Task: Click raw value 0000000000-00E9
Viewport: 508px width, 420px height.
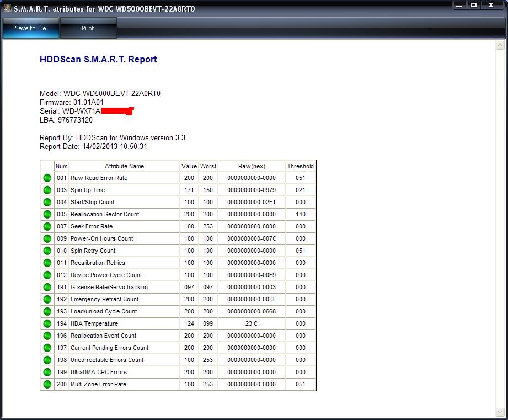Action: click(x=252, y=275)
